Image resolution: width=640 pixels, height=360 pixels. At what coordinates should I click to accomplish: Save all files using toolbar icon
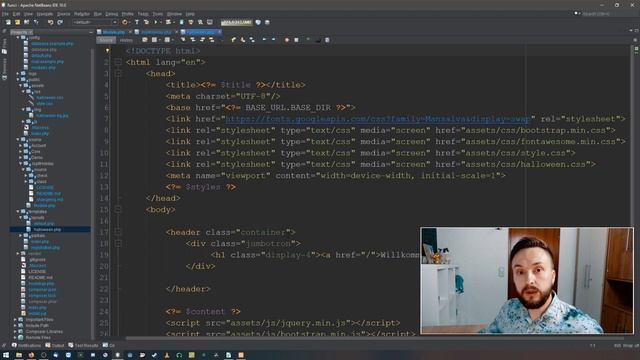(x=36, y=22)
